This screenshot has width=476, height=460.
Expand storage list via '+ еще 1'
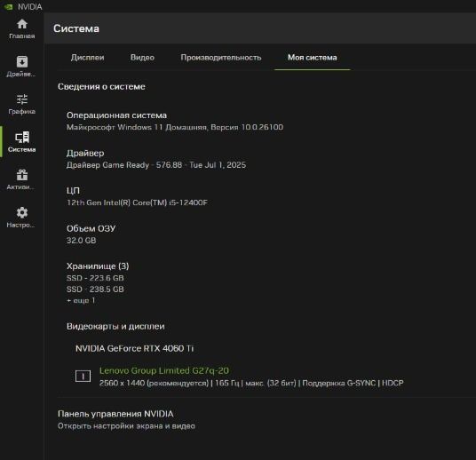tap(81, 300)
